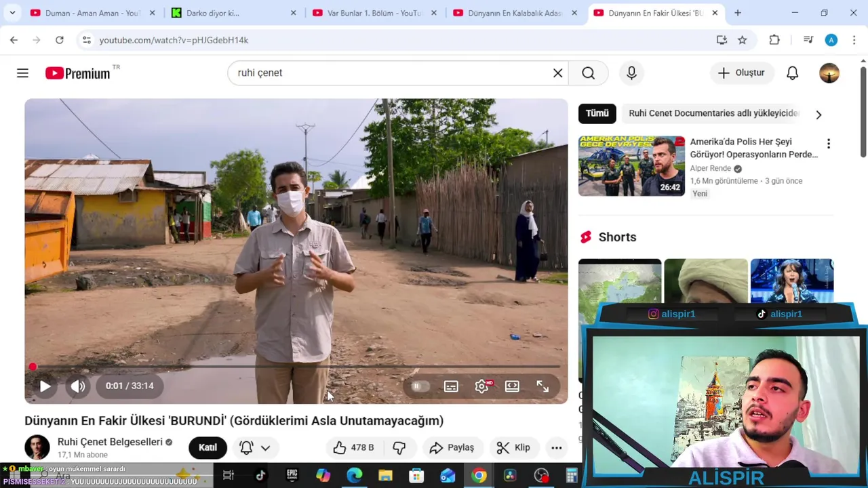The image size is (868, 488).
Task: Show next filter chips with right chevron
Action: tap(818, 115)
